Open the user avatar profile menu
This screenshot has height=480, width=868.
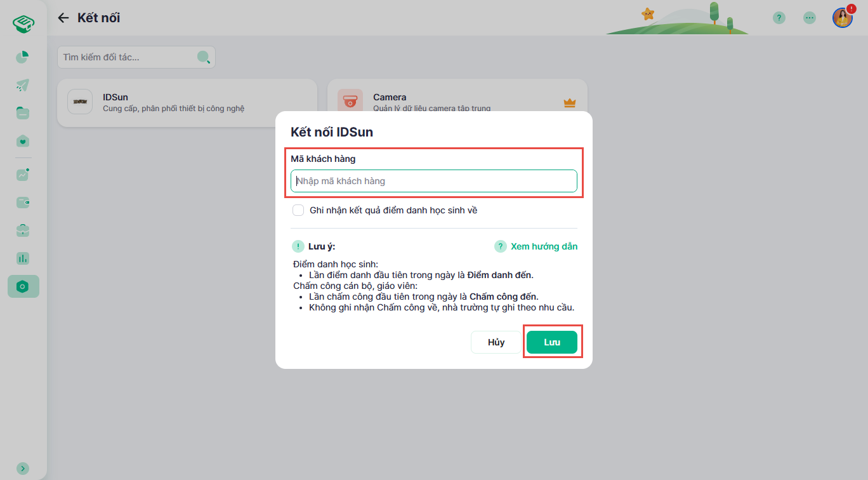coord(842,18)
